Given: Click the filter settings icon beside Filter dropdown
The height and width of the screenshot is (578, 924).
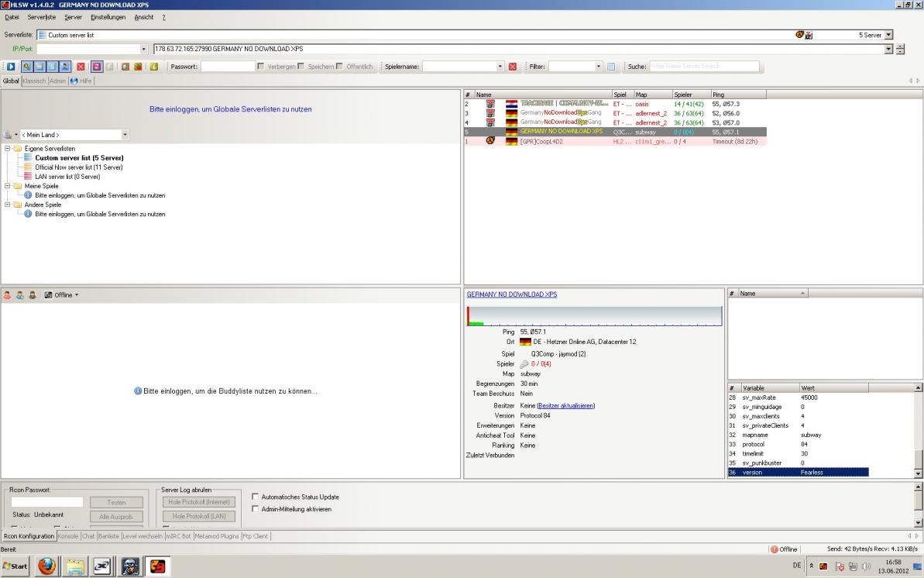Looking at the screenshot, I should 611,67.
